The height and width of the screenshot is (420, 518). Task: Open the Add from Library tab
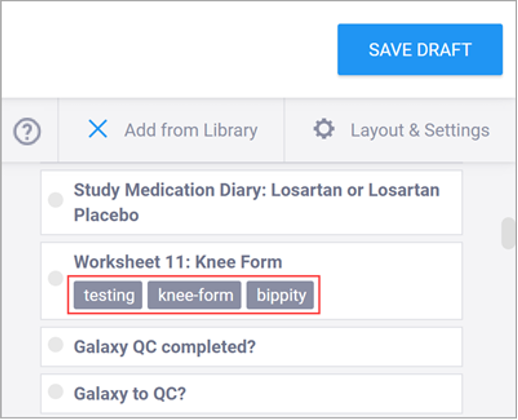click(191, 130)
